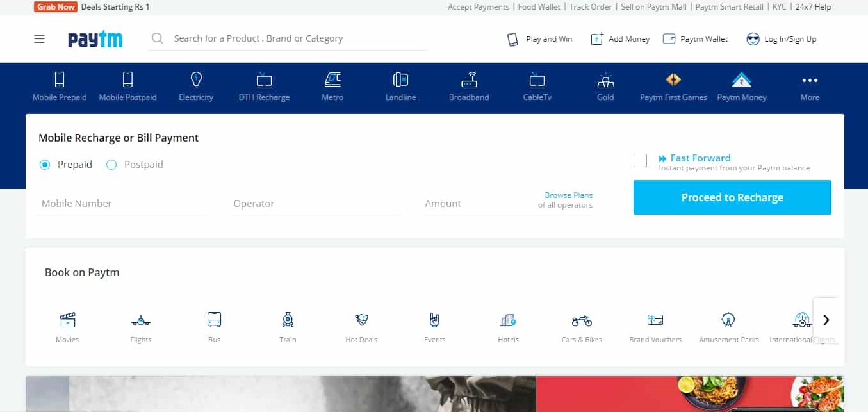Enable the Fast Forward checkbox

click(x=640, y=160)
